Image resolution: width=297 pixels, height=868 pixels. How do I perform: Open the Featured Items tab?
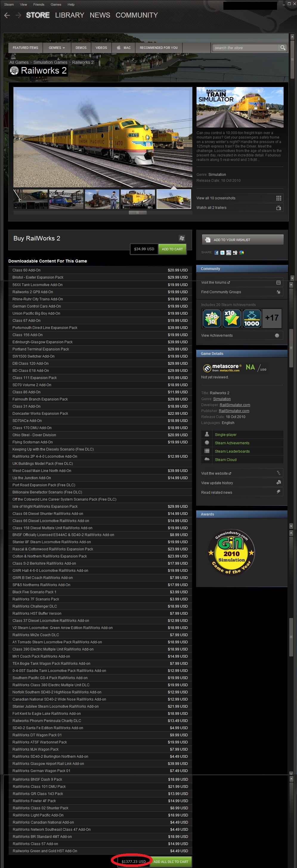pos(25,48)
